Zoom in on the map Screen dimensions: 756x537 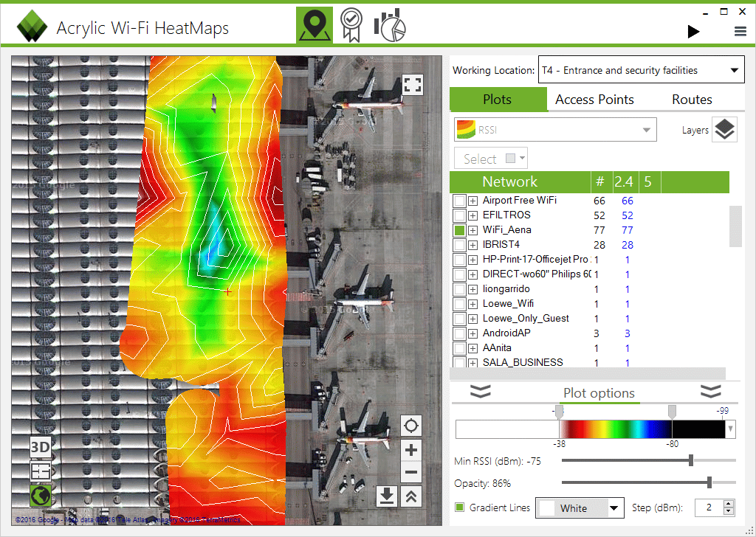coord(411,450)
